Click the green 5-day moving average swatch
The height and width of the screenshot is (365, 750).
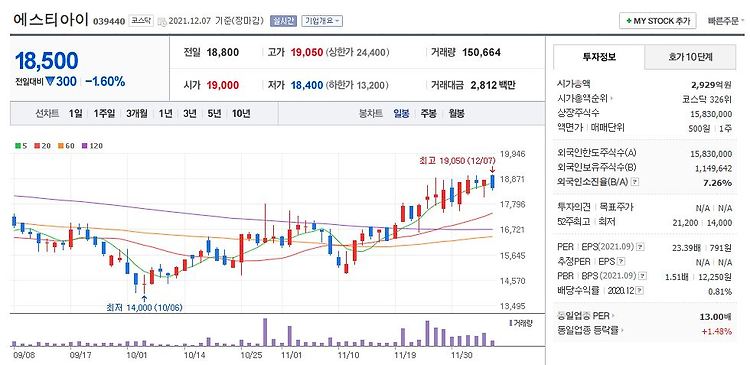(x=18, y=146)
